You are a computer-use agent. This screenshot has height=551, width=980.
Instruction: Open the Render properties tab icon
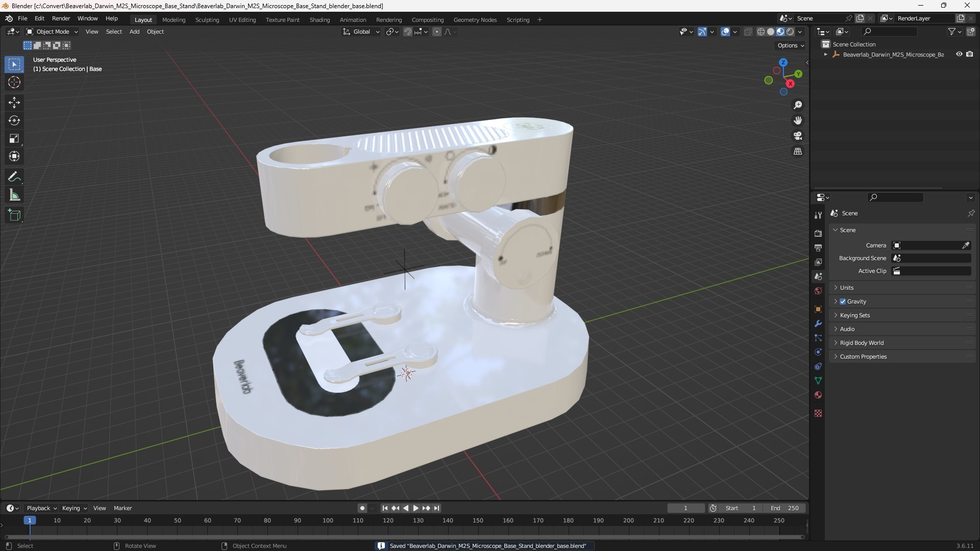pos(818,233)
